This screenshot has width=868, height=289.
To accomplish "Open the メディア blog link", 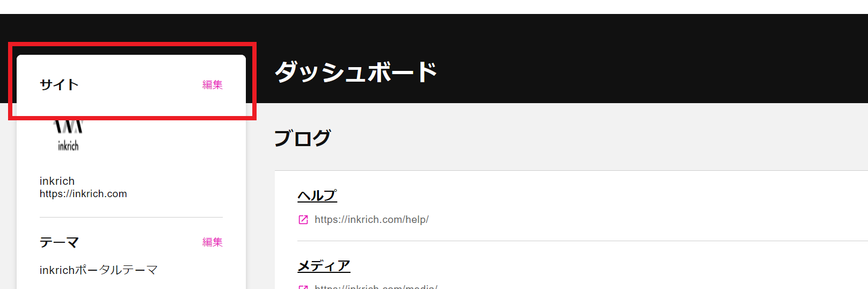I will pyautogui.click(x=324, y=266).
